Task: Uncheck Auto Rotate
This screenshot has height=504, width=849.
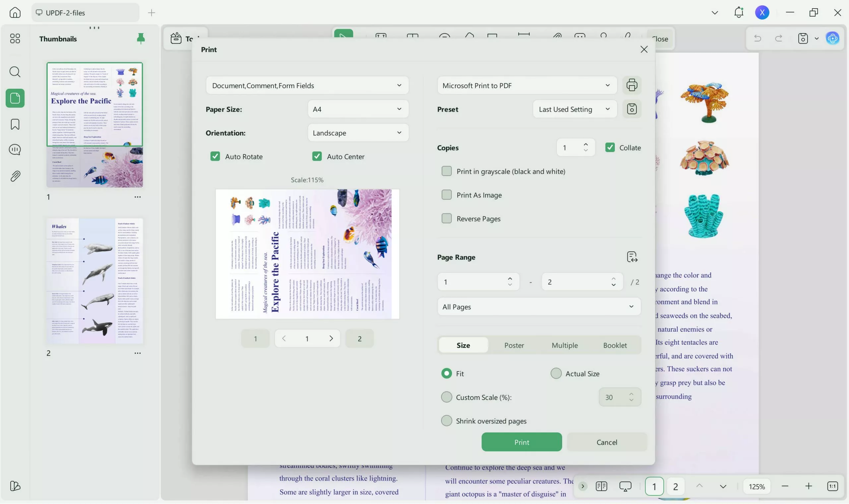Action: coord(216,156)
